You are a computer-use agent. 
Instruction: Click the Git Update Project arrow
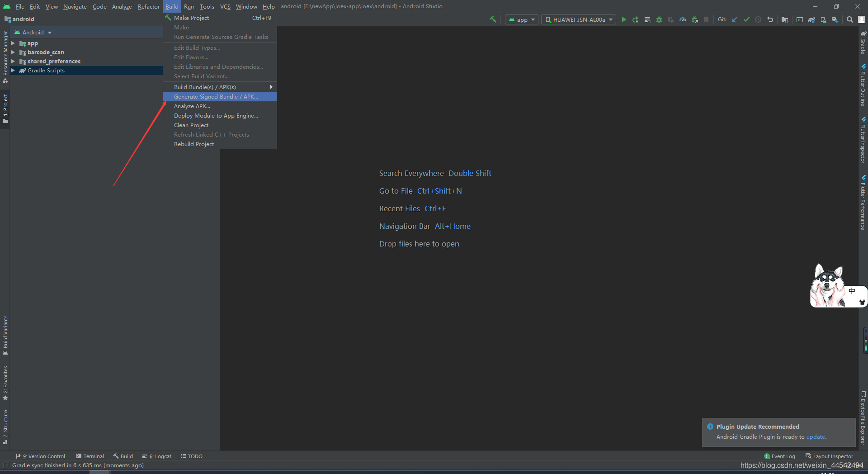tap(735, 19)
